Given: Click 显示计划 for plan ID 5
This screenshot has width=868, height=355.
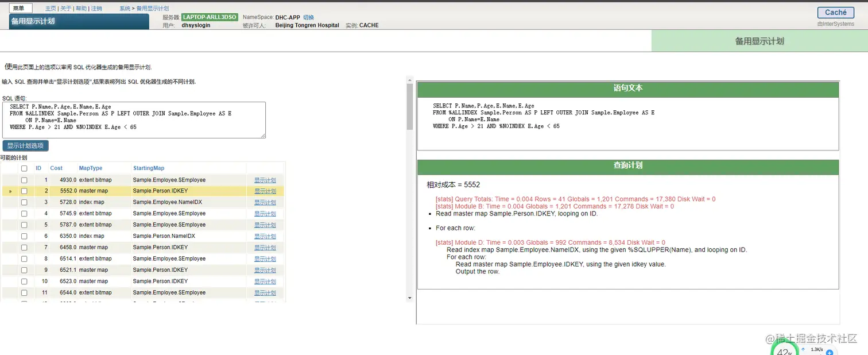Looking at the screenshot, I should coord(265,225).
